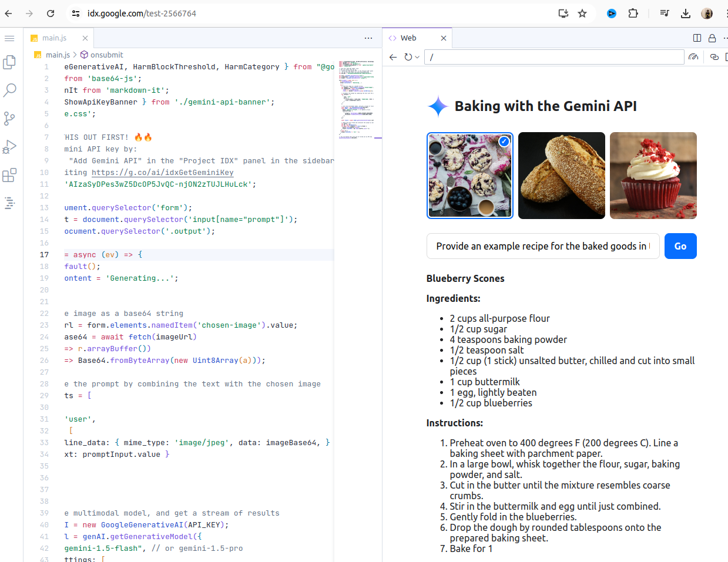Open the Source Control panel
The width and height of the screenshot is (728, 562).
9,118
